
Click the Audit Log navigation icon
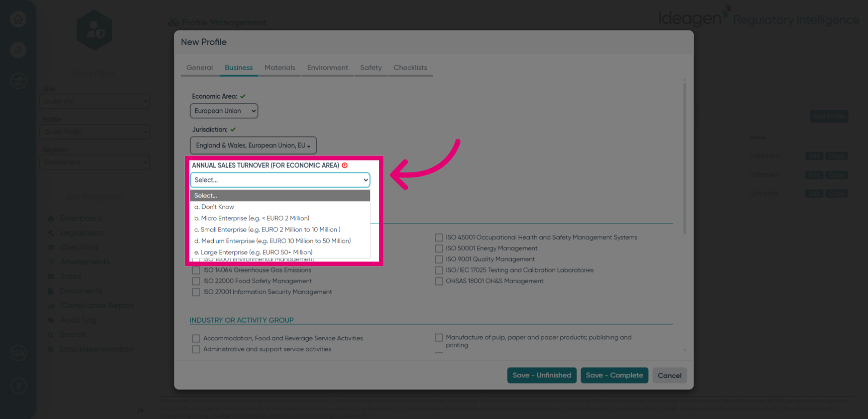coord(51,320)
